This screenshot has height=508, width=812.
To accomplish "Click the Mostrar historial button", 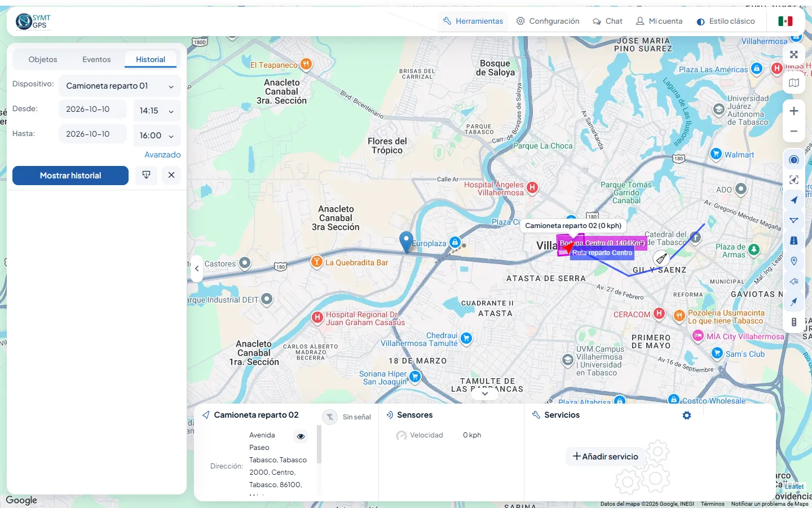I will click(70, 176).
